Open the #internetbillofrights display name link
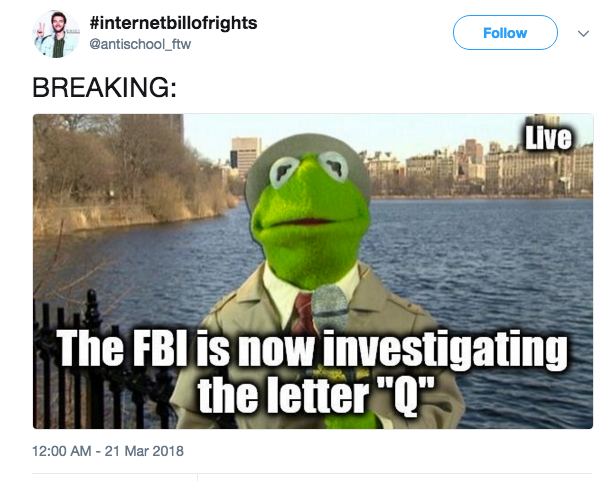This screenshot has height=481, width=613. pos(173,23)
